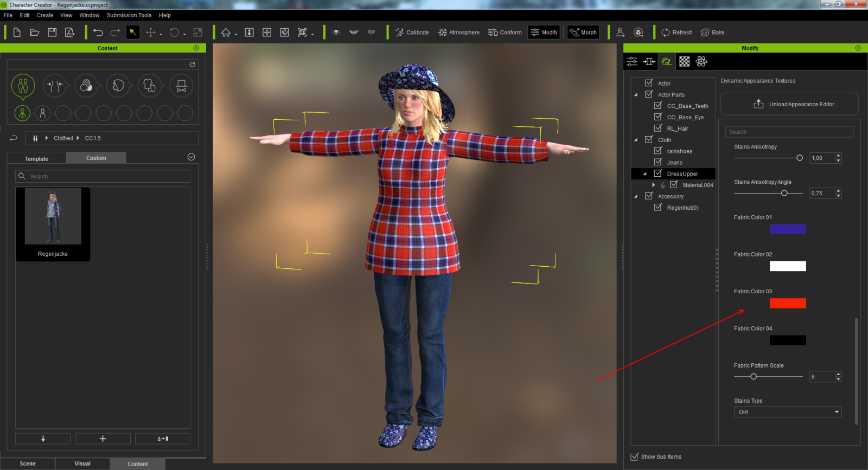Screen dimensions: 868x470
Task: Click the Save project icon
Action: coord(52,33)
